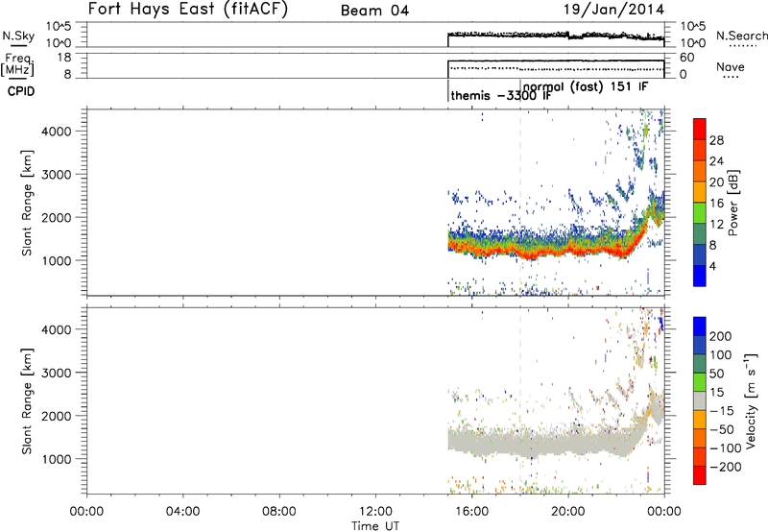The image size is (768, 532).
Task: Click the '18' tick on the Freq axis
Action: pyautogui.click(x=64, y=58)
